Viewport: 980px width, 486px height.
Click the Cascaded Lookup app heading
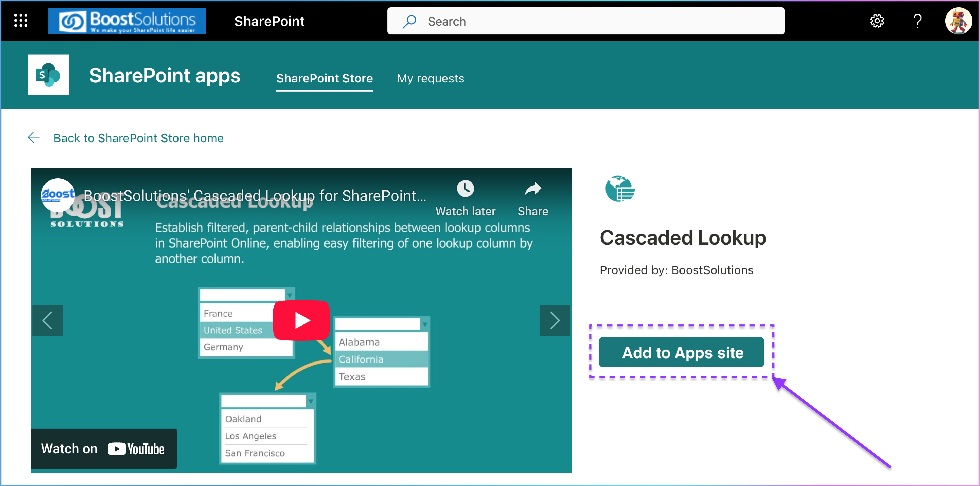click(x=683, y=238)
